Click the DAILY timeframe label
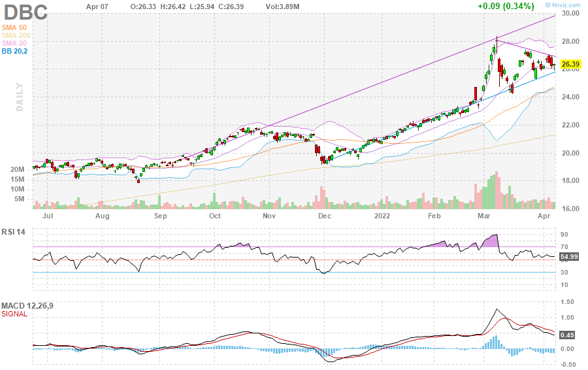This screenshot has height=370, width=588. 20,97
